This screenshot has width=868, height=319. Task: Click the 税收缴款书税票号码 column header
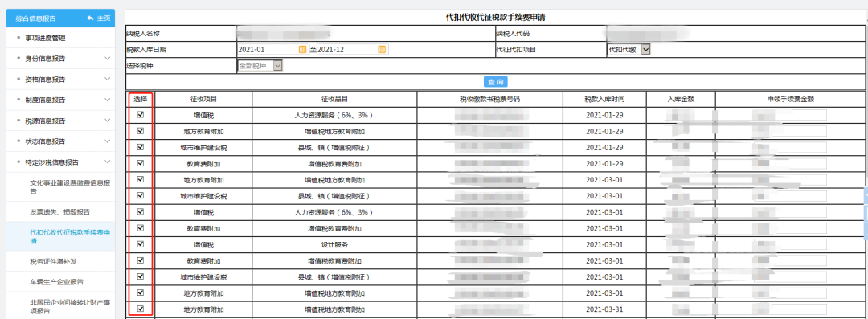[490, 99]
